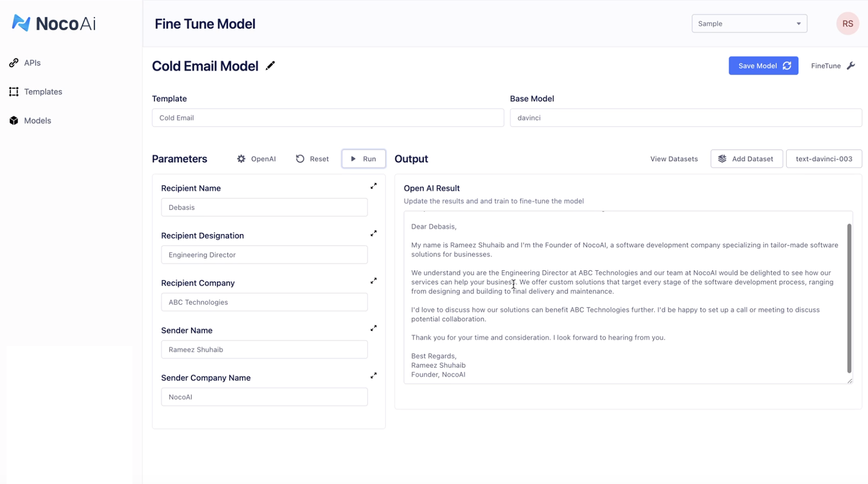Click the resize handle of the result textarea
Image resolution: width=868 pixels, height=484 pixels.
(849, 381)
